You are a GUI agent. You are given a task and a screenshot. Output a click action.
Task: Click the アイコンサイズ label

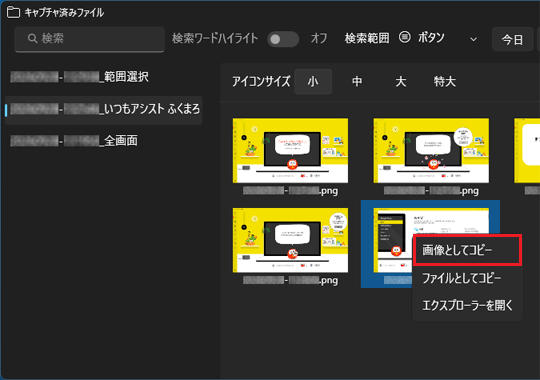pos(261,82)
